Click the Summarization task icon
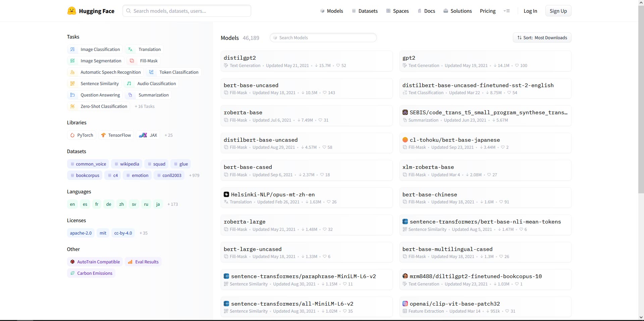Screen dimensions: 644x321 [x=130, y=95]
